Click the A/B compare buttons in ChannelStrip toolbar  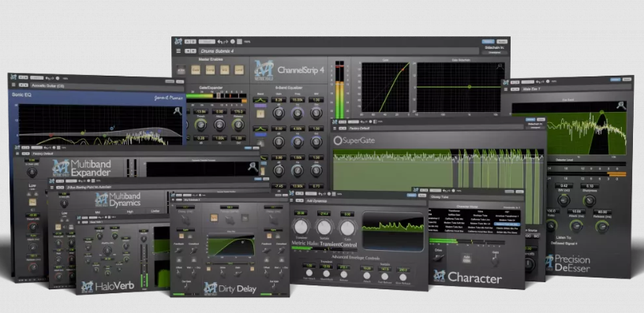(190, 42)
